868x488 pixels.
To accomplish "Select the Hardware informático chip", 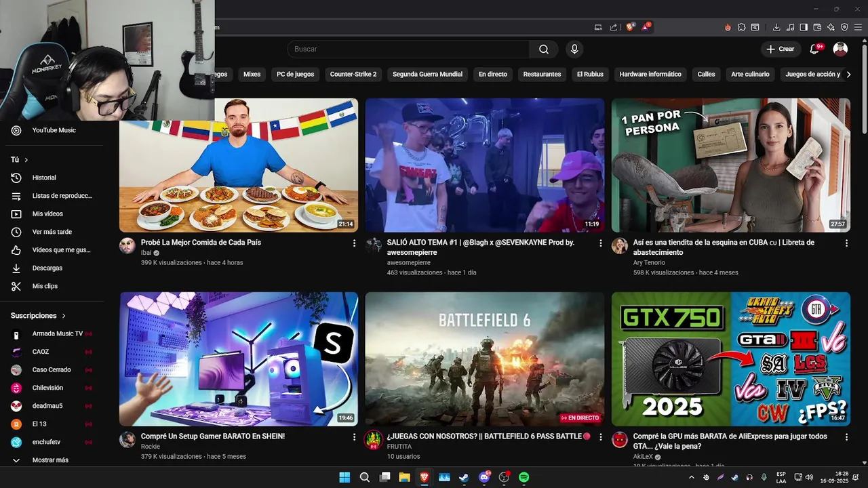I will pyautogui.click(x=650, y=74).
